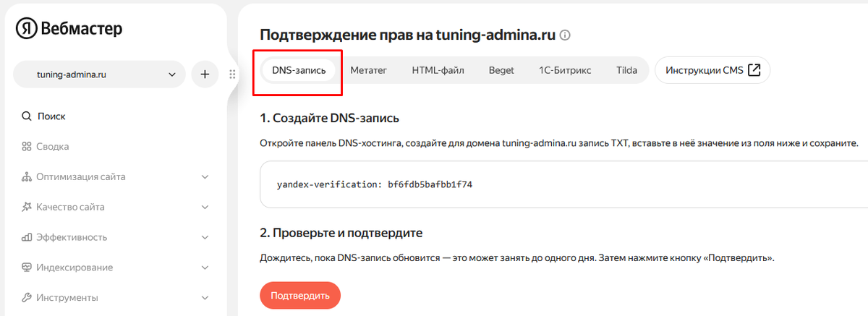Click the Качество сайта star icon
This screenshot has width=868, height=316.
coord(26,208)
